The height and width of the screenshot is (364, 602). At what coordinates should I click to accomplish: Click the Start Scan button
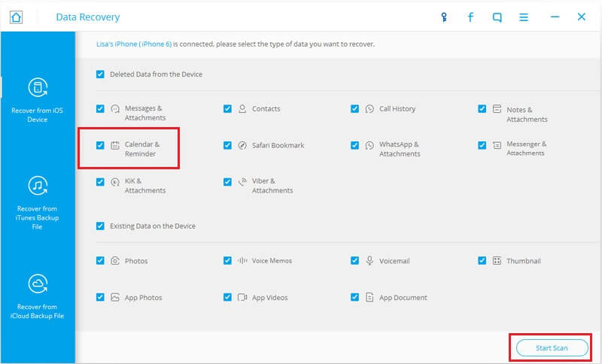point(552,348)
